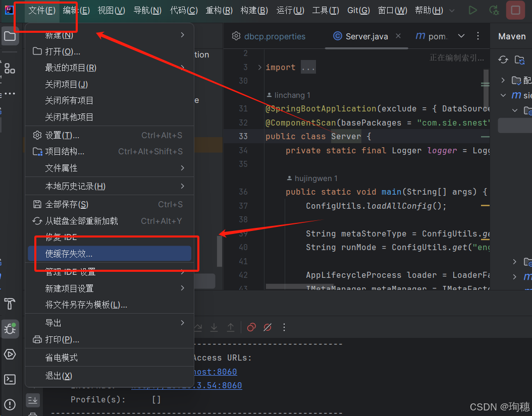Image resolution: width=532 pixels, height=416 pixels.
Task: Open run configuration dropdown arrow
Action: (x=452, y=11)
